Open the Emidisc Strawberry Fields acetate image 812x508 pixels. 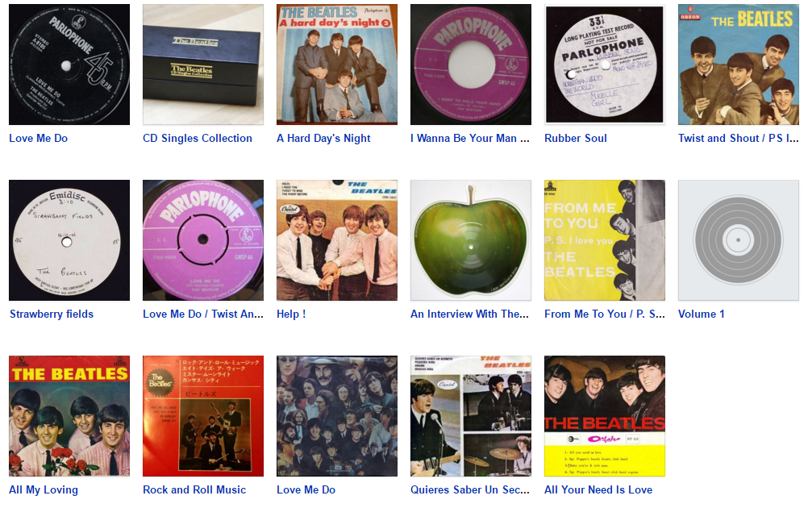pyautogui.click(x=69, y=240)
